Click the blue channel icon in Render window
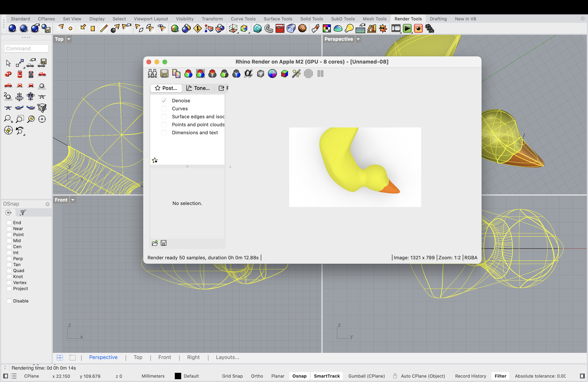Screen dimensions: 588x382 coord(236,74)
